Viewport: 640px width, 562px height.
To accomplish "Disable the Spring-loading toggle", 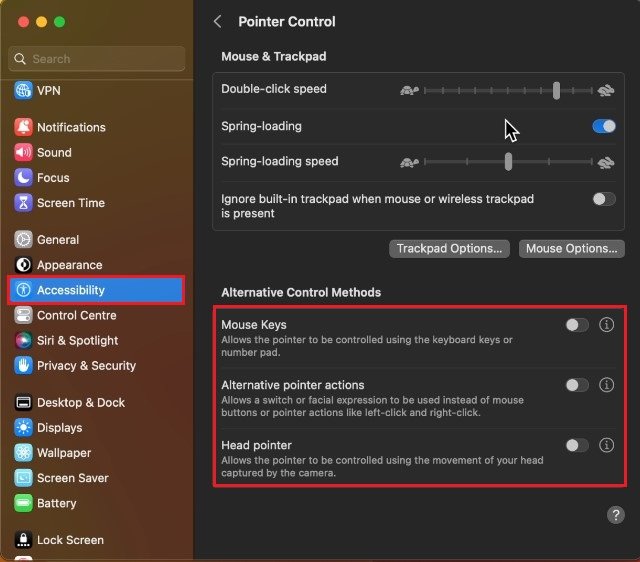I will click(x=604, y=126).
